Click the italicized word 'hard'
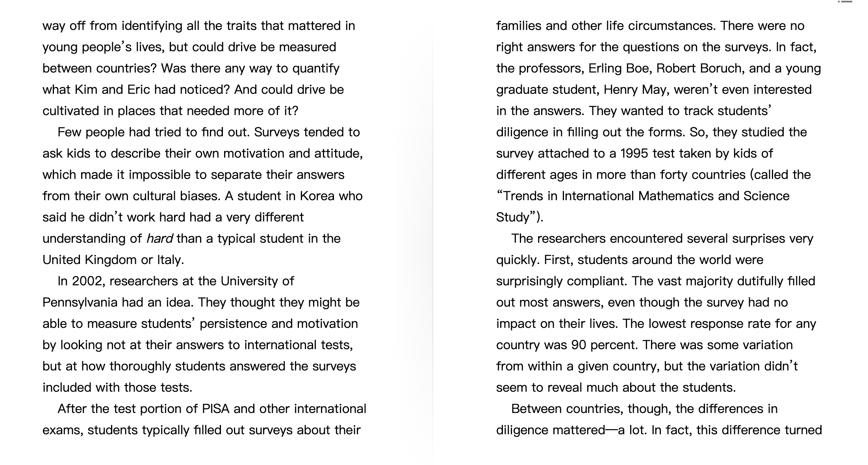The width and height of the screenshot is (868, 465). pyautogui.click(x=160, y=238)
